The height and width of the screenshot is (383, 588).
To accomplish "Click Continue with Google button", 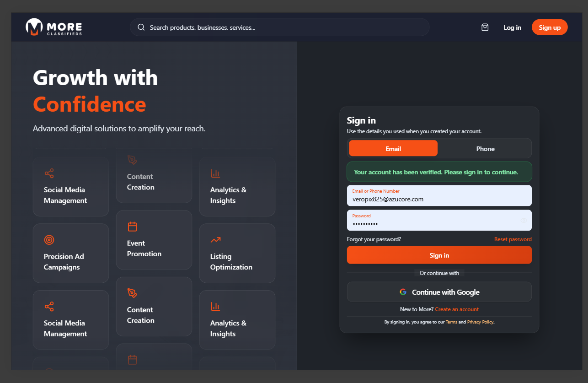I will [x=439, y=292].
